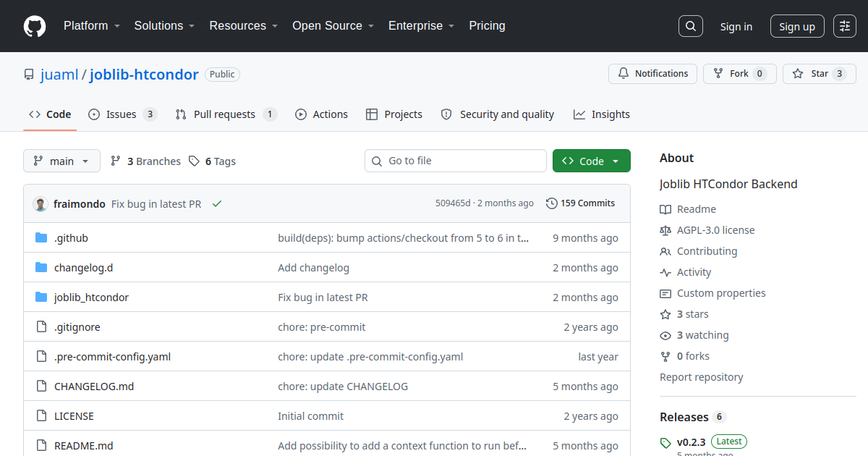Open commit 'chore: update CHANGELOG'

(343, 387)
